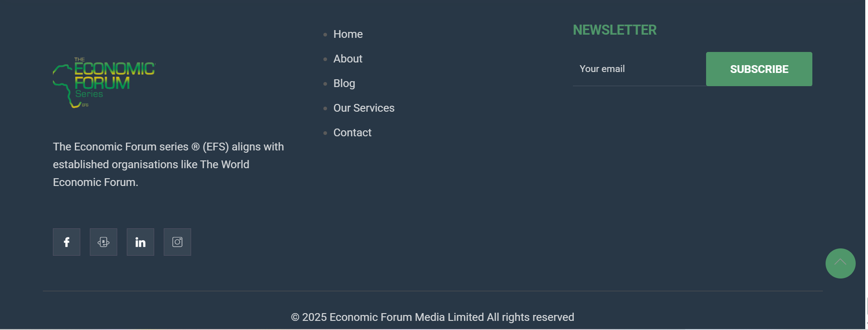Click the copyright Economic Forum Media text
This screenshot has height=330, width=868.
[x=432, y=317]
